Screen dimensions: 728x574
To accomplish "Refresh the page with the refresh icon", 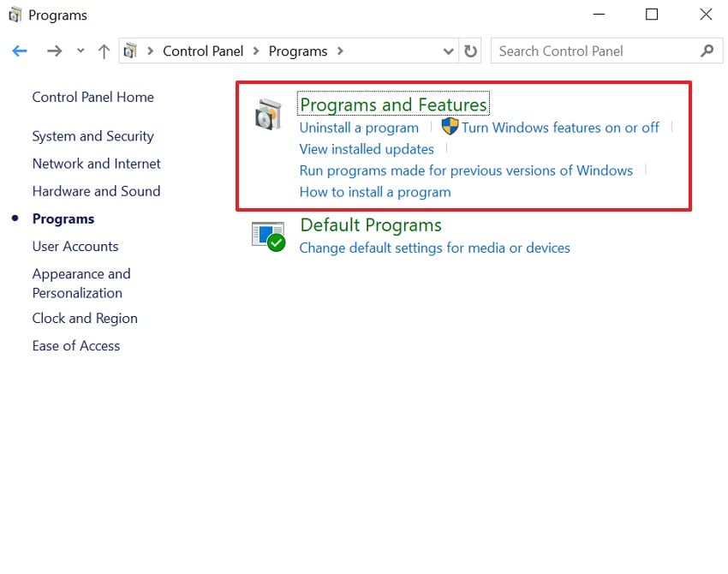I will 470,51.
